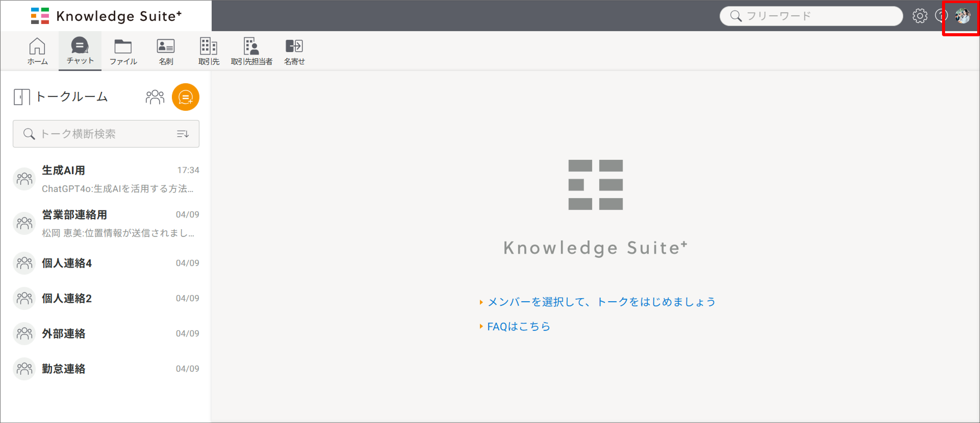Open the 取引先 clients section
The width and height of the screenshot is (980, 423).
(209, 51)
